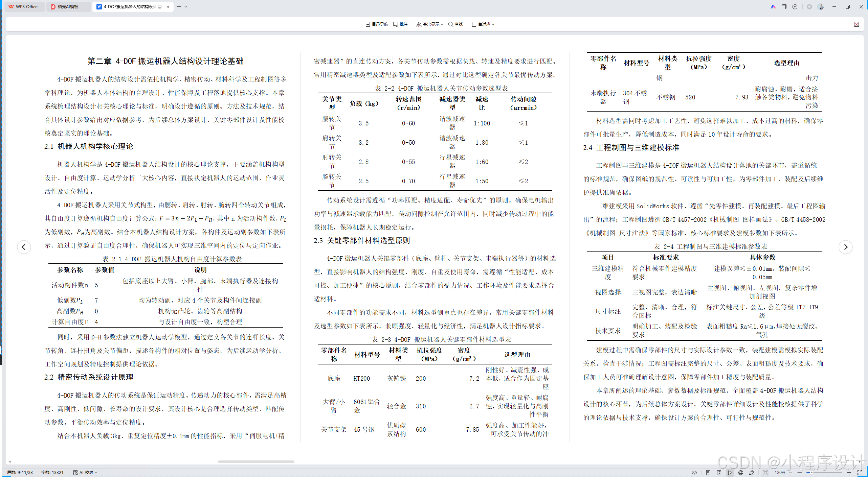Click table caption 表 2-4 三维建模标准参数表
This screenshot has height=477, width=868.
tap(711, 246)
